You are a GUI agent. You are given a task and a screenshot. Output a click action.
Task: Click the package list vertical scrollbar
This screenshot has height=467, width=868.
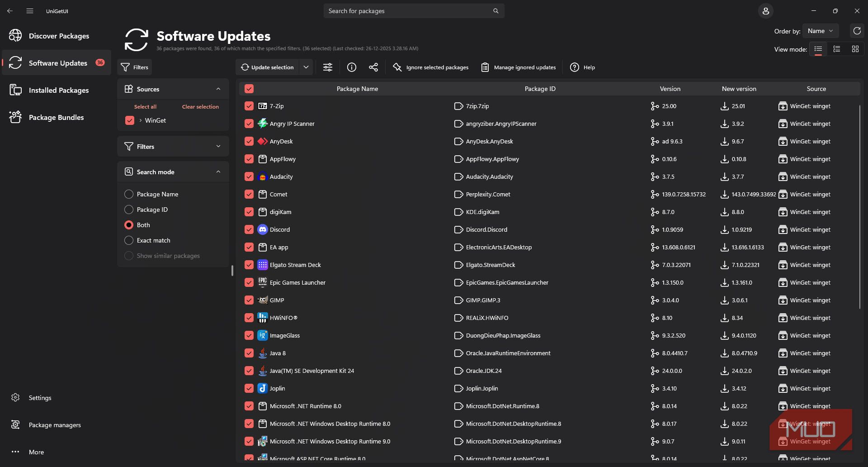[859, 207]
